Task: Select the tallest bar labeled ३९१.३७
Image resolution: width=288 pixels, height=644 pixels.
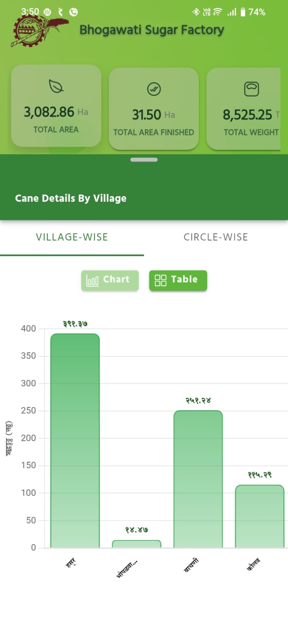Action: (75, 441)
